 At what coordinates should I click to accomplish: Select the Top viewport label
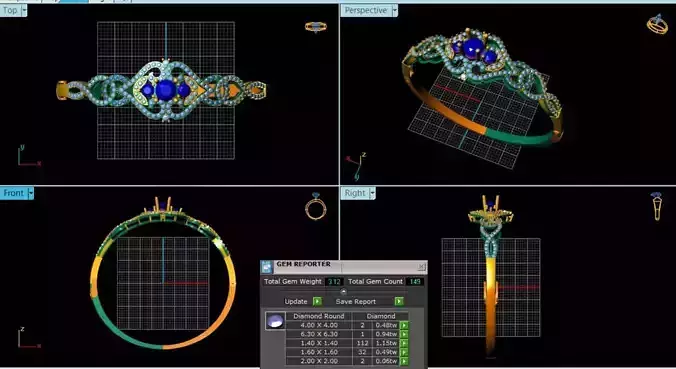point(10,10)
